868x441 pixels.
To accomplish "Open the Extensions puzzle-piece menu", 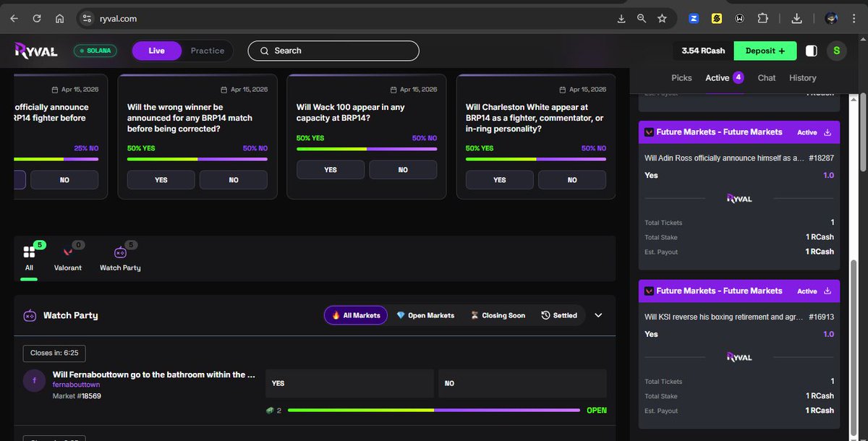I will click(x=763, y=19).
